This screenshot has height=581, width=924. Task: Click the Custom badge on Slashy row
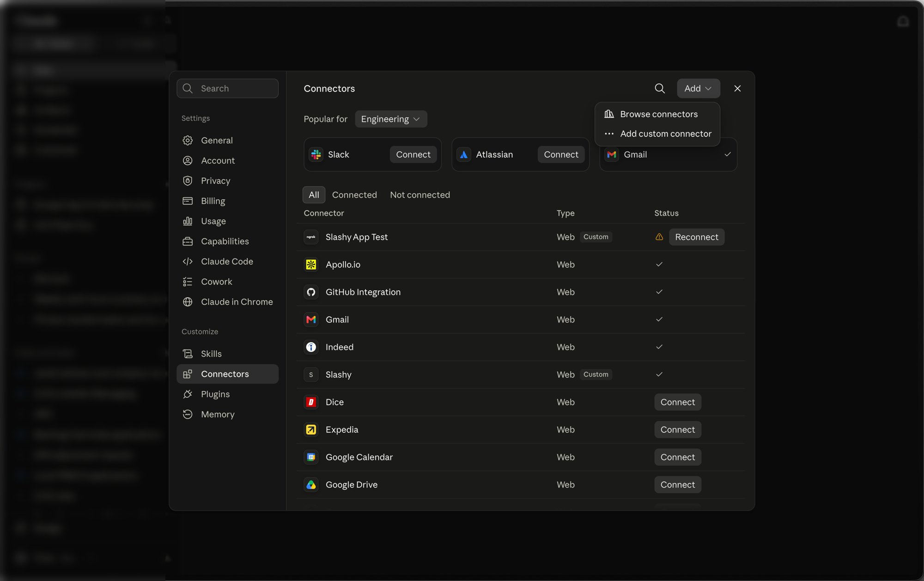coord(596,374)
